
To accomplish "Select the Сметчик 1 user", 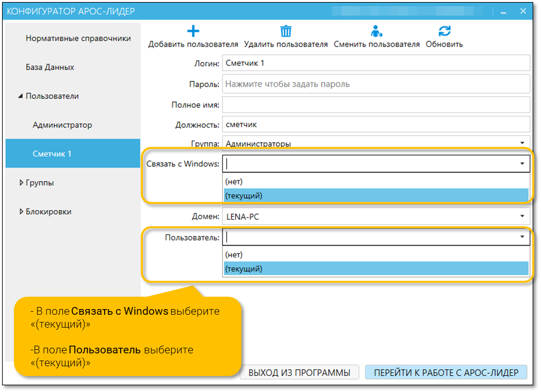I will click(73, 154).
